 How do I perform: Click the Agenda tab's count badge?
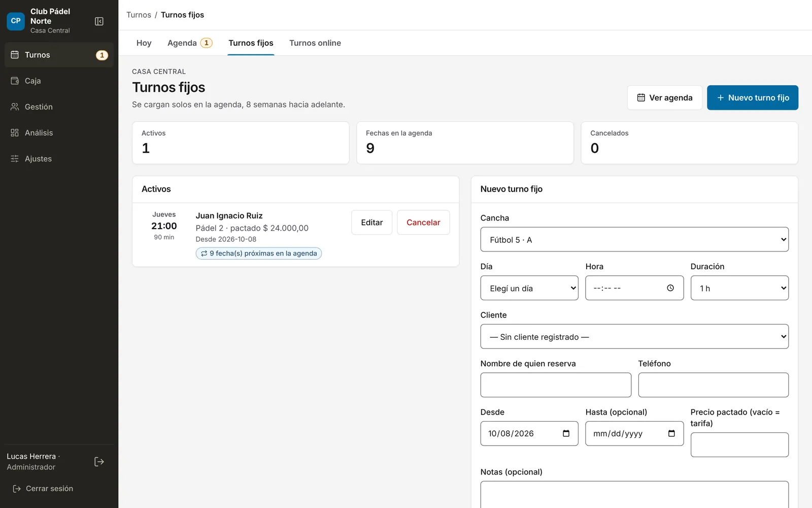pyautogui.click(x=207, y=43)
